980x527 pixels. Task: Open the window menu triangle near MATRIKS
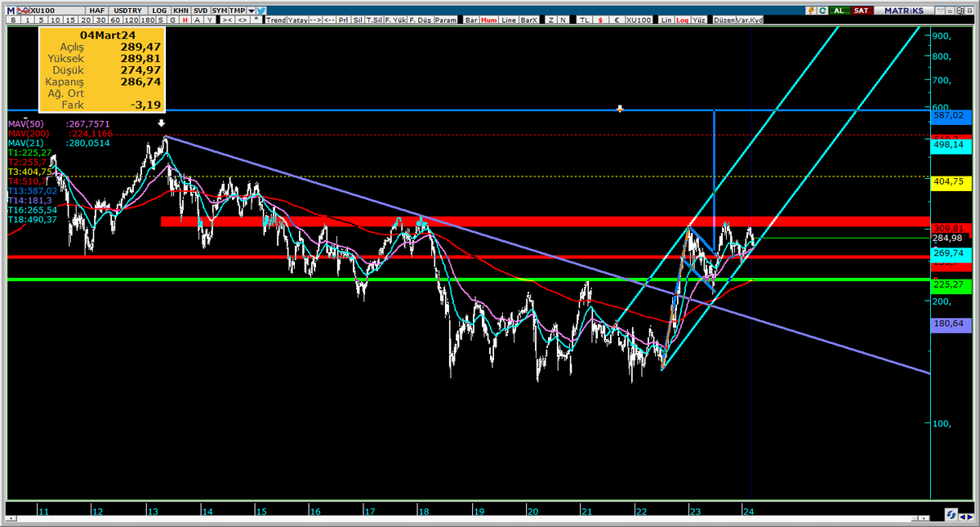(x=940, y=11)
